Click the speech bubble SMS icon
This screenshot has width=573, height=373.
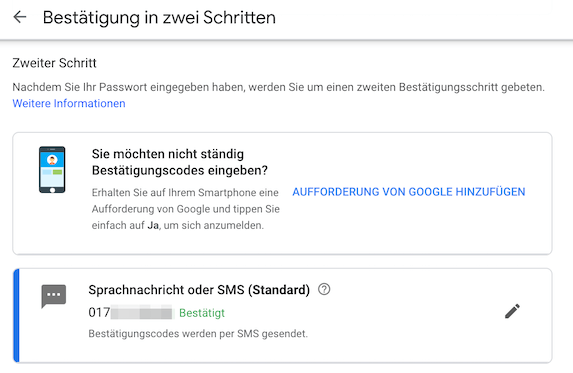54,296
